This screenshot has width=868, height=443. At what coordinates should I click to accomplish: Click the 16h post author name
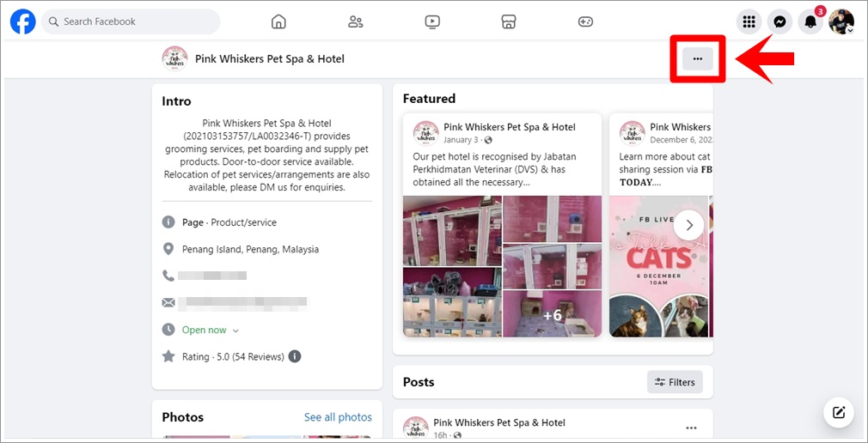click(x=499, y=422)
